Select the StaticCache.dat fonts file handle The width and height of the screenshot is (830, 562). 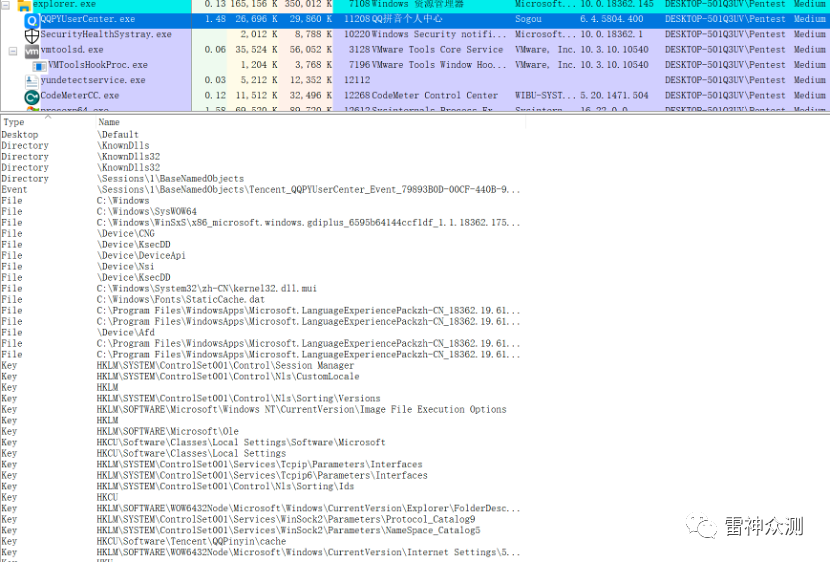coord(181,300)
